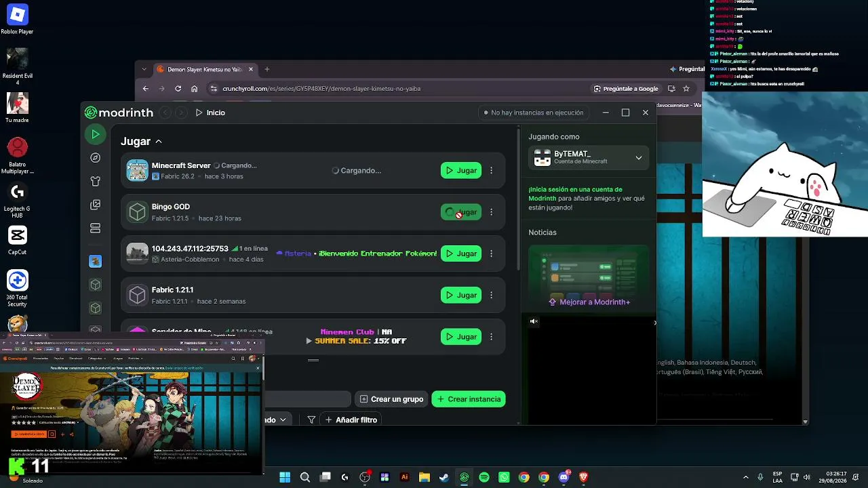Play the 104.243.47.112:25753 server
The image size is (868, 488).
pyautogui.click(x=461, y=253)
